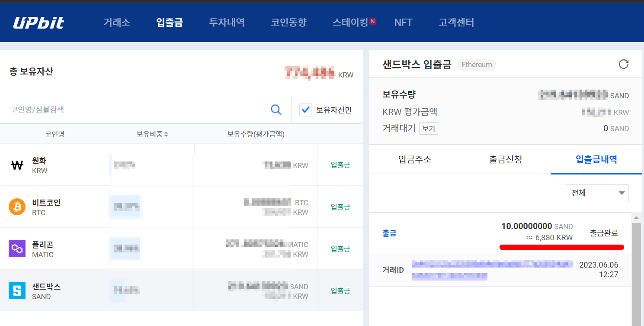Switch to the 입금주소 tab
The image size is (644, 326).
tap(415, 159)
